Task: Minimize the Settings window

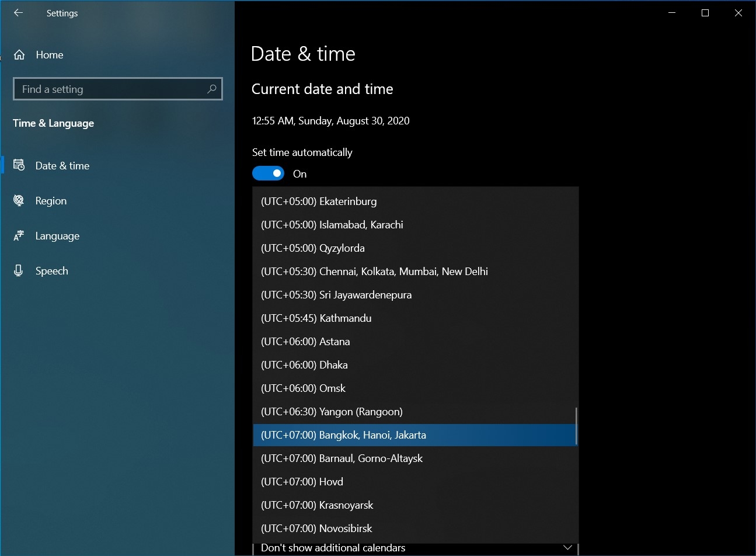Action: pyautogui.click(x=672, y=13)
